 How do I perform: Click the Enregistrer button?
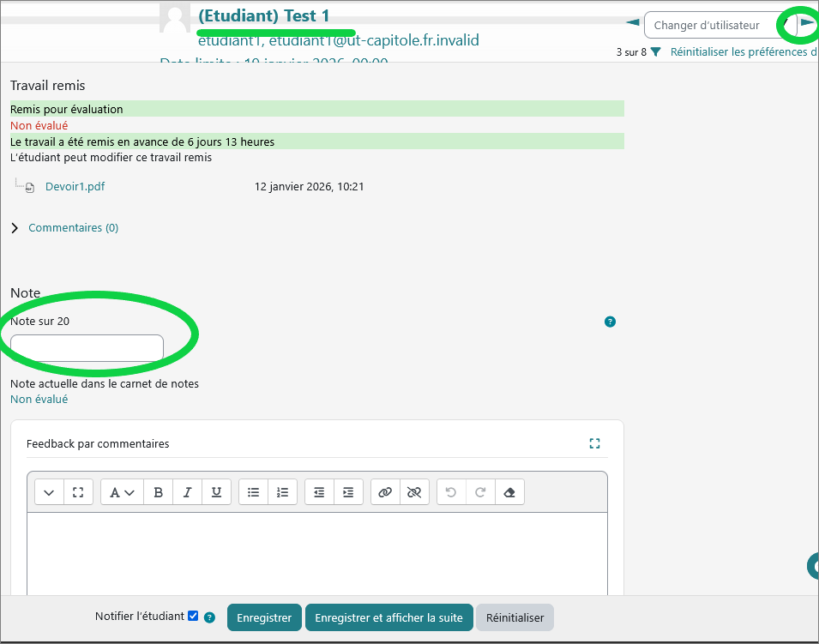click(x=264, y=617)
